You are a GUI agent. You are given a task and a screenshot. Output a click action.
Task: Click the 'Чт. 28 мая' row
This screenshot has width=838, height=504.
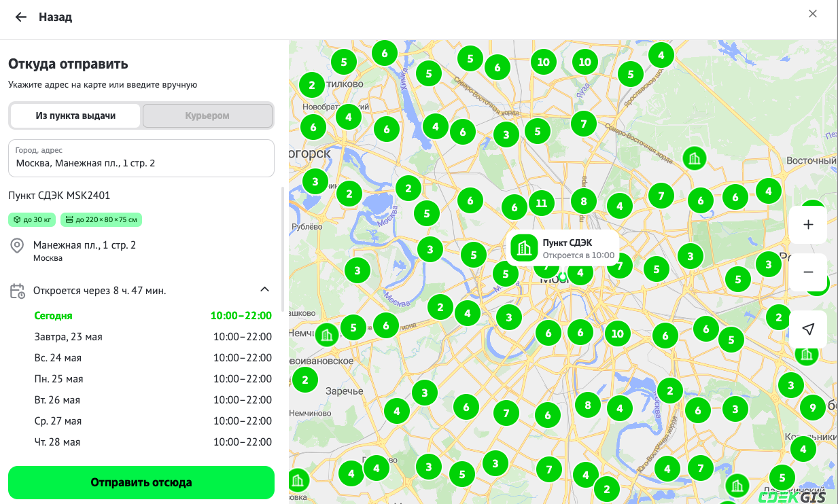click(153, 442)
